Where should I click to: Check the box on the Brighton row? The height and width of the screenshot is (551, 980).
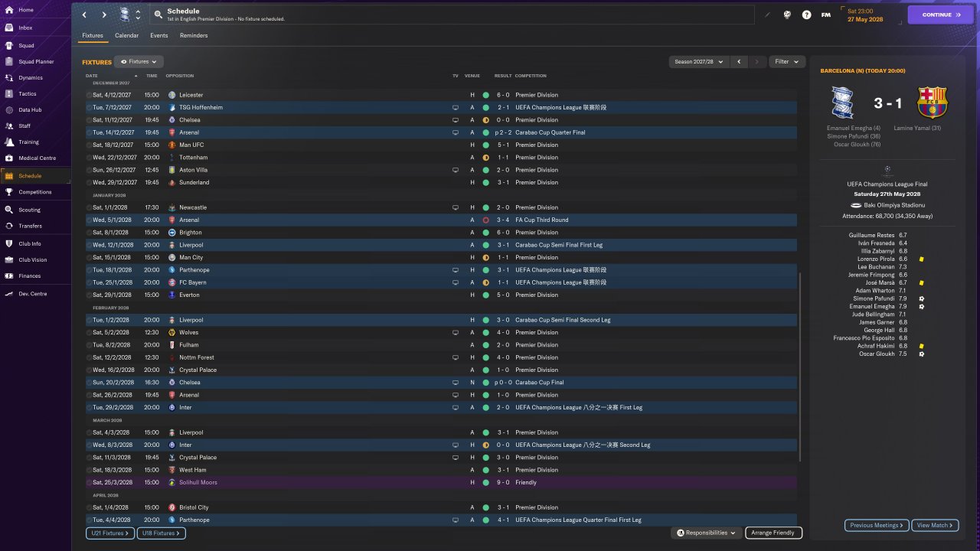click(x=89, y=232)
